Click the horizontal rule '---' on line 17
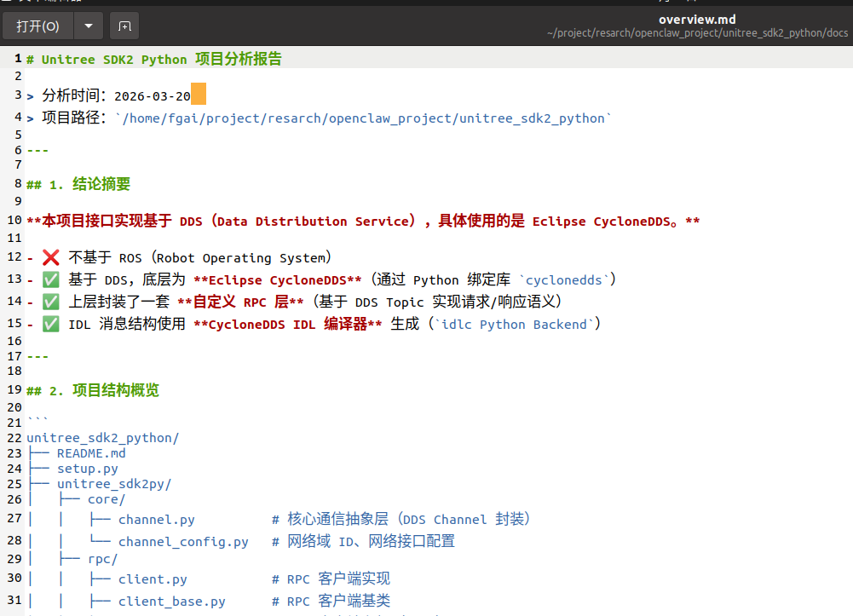This screenshot has width=853, height=616. (37, 357)
